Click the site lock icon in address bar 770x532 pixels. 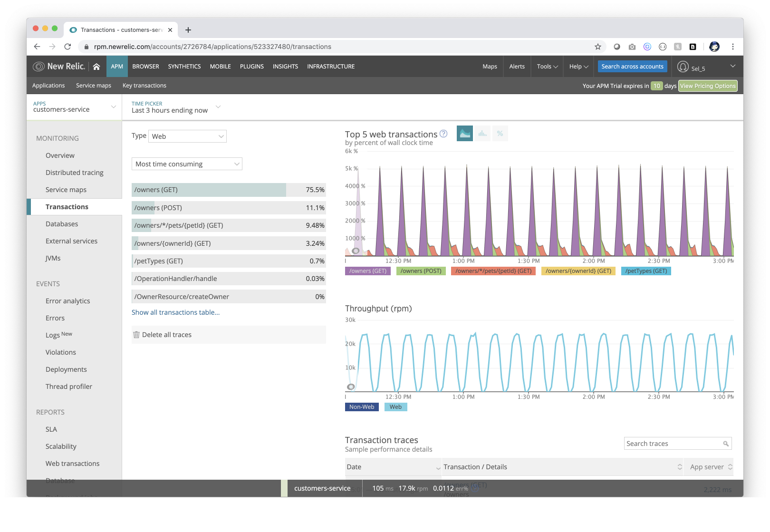[86, 47]
